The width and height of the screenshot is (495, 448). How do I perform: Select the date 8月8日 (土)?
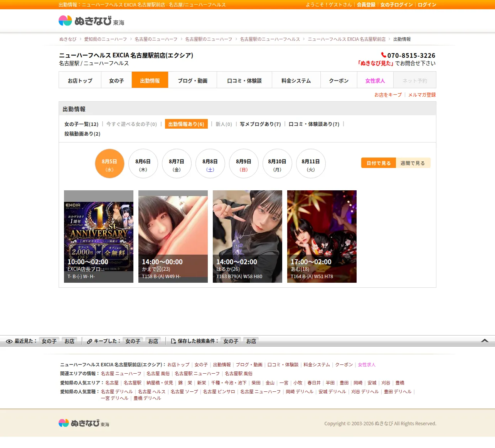pyautogui.click(x=210, y=163)
